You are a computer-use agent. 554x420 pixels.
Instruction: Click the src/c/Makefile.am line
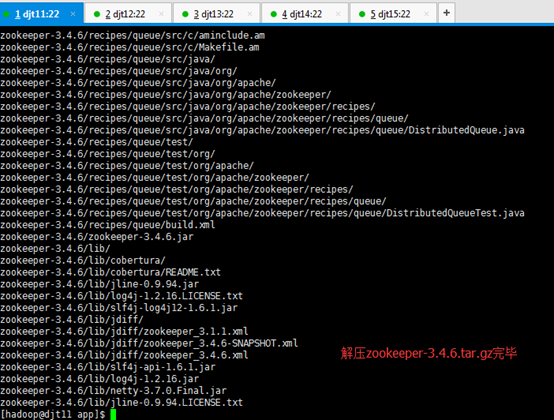pyautogui.click(x=130, y=47)
